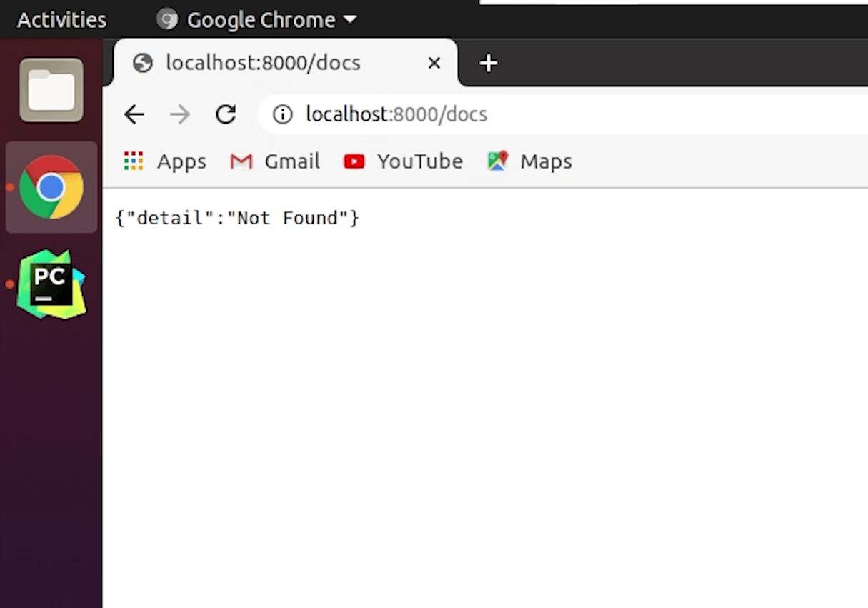868x608 pixels.
Task: Click the globe favicon on the tab
Action: point(143,64)
